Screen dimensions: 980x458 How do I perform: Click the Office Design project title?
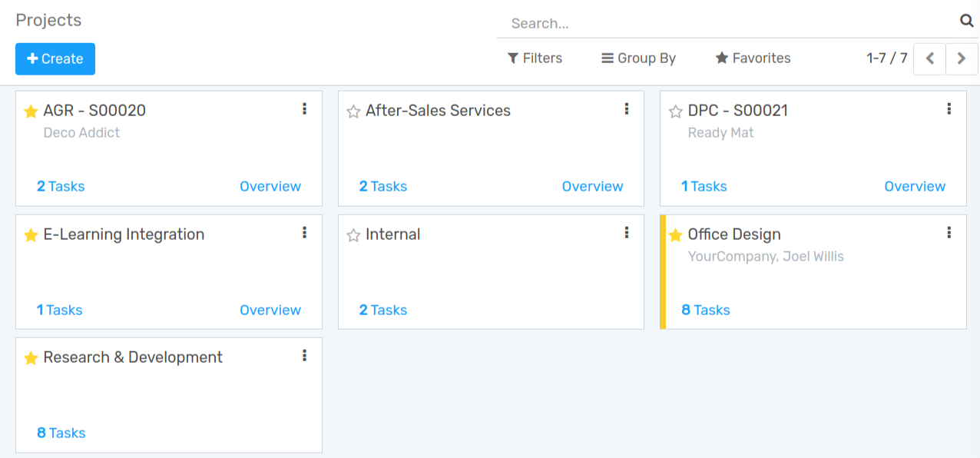pyautogui.click(x=734, y=234)
